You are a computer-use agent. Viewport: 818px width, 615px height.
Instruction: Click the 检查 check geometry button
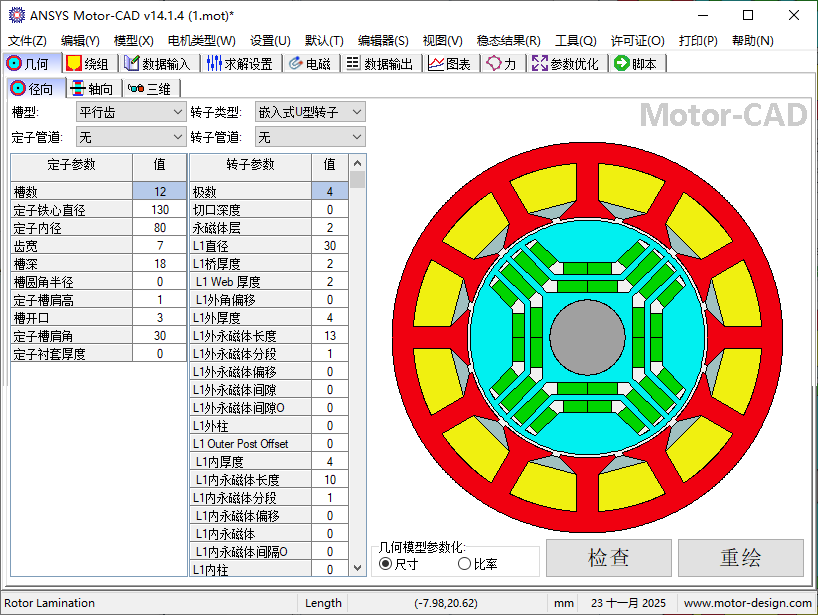608,558
